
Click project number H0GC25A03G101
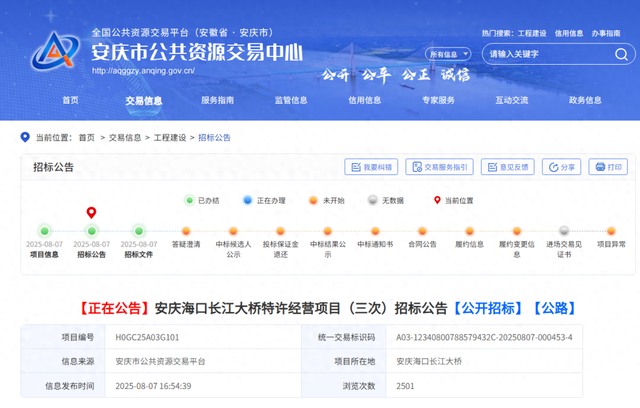147,337
